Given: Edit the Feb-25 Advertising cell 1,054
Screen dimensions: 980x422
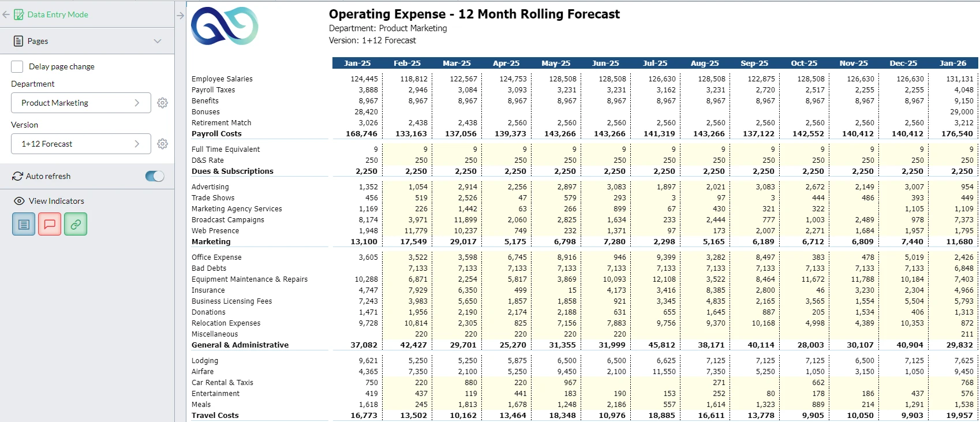Looking at the screenshot, I should [x=407, y=186].
